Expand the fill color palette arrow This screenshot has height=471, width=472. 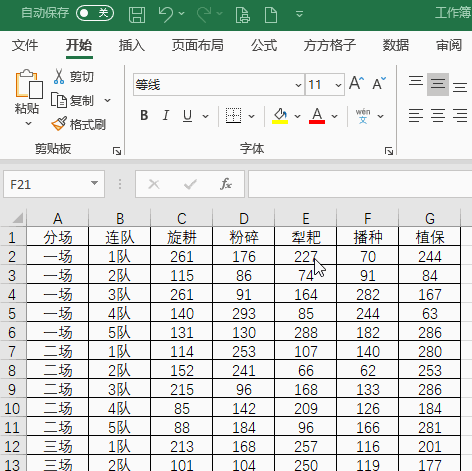pyautogui.click(x=297, y=116)
